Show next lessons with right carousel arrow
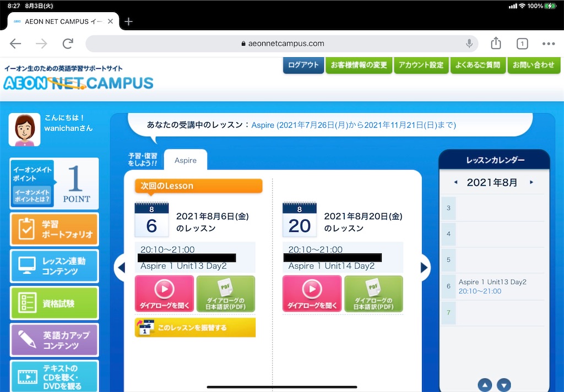Image resolution: width=564 pixels, height=392 pixels. [x=425, y=268]
